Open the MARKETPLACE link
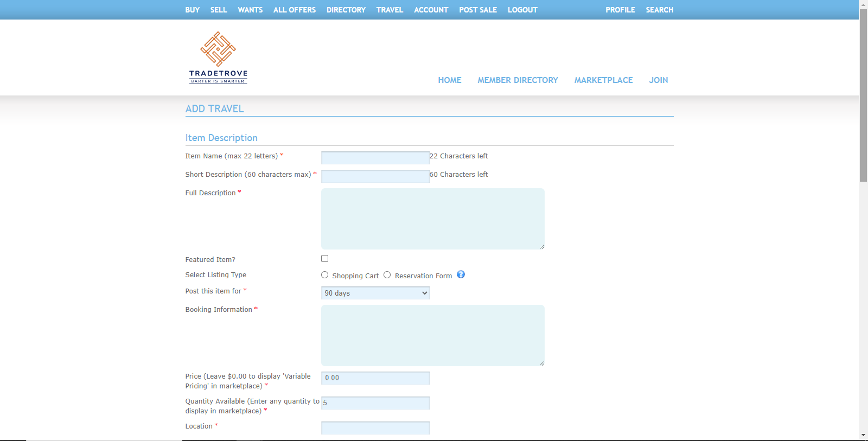 (603, 80)
